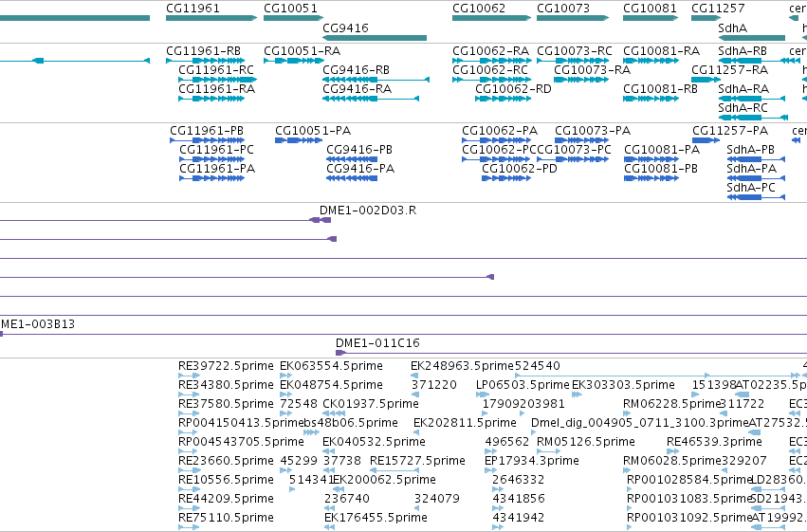
Task: Click EST RE34380.5prime label
Action: point(226,385)
